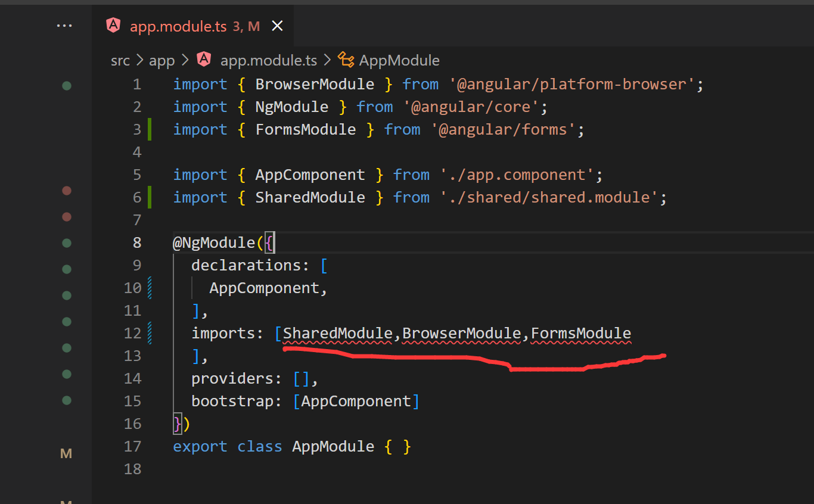Click the './app.component' import path string
The image size is (814, 504).
coord(517,175)
